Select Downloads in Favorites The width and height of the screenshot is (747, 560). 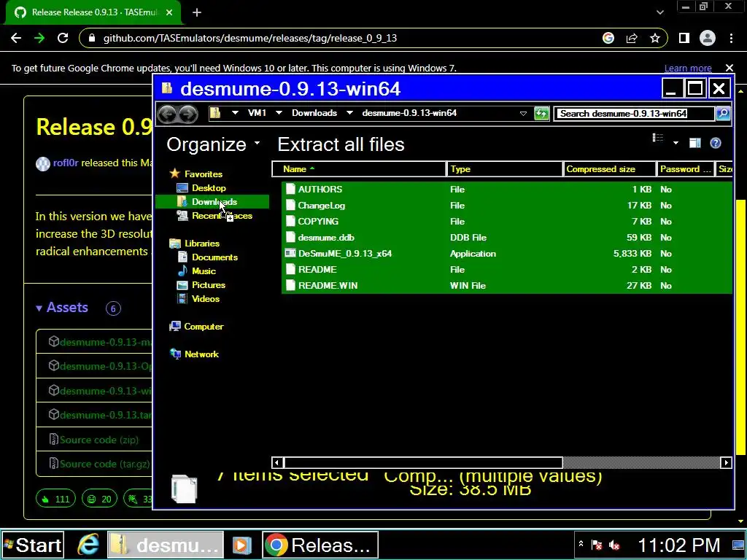pos(214,202)
